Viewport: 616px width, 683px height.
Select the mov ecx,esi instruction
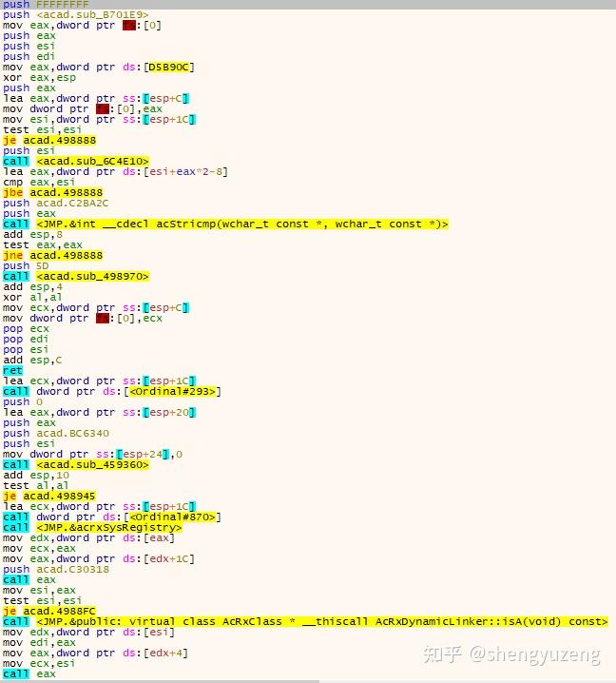[39, 663]
